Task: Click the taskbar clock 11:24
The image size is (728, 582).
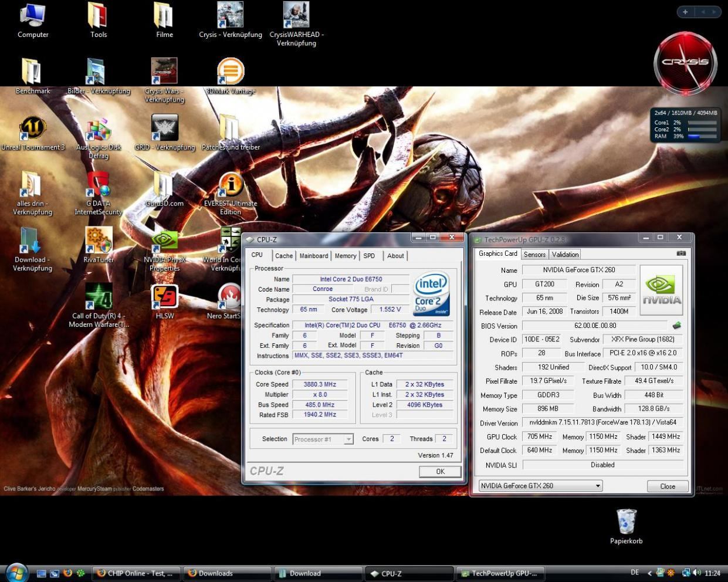Action: 712,573
